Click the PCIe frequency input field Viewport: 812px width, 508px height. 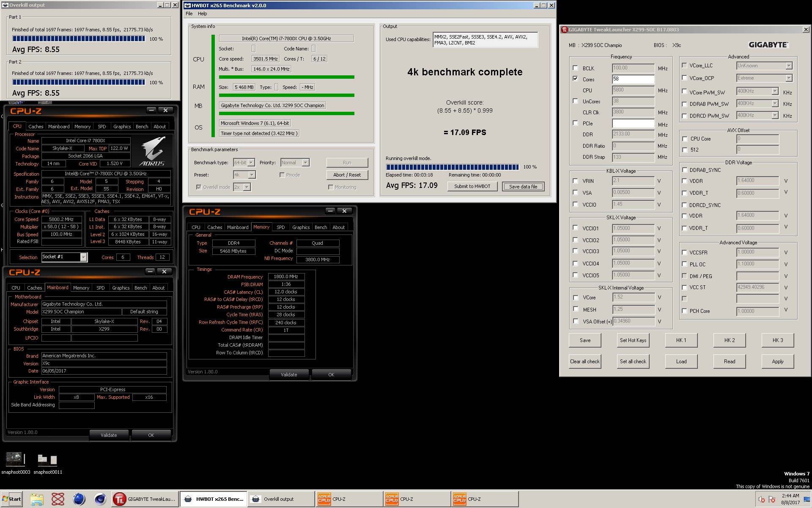click(x=633, y=124)
